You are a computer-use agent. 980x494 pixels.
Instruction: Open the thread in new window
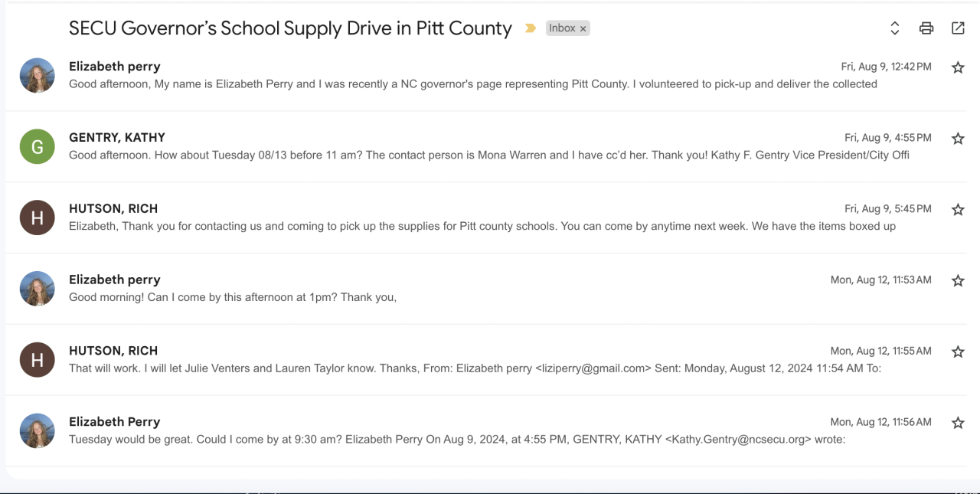[958, 28]
